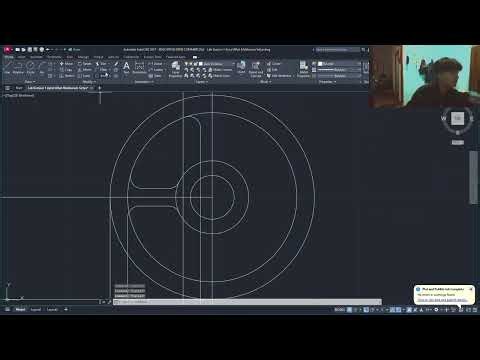Image resolution: width=480 pixels, height=360 pixels.
Task: Expand the Modify panel flyout
Action: click(x=89, y=82)
